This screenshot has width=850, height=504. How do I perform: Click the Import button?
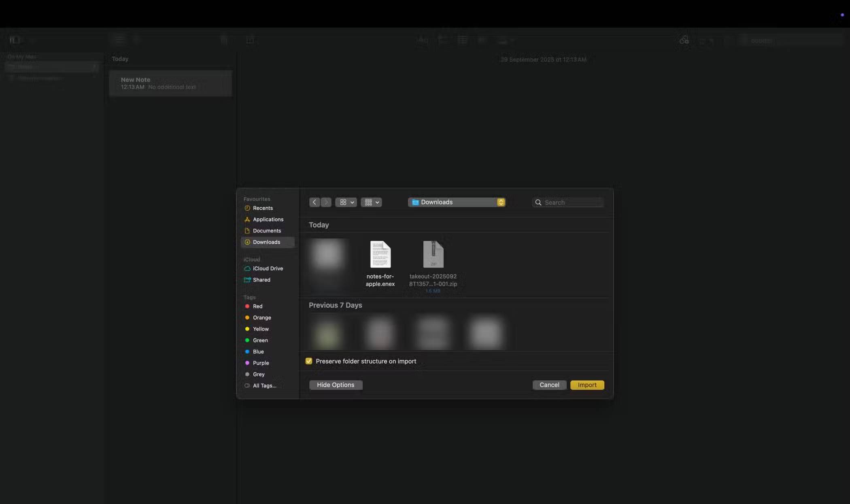(x=587, y=385)
